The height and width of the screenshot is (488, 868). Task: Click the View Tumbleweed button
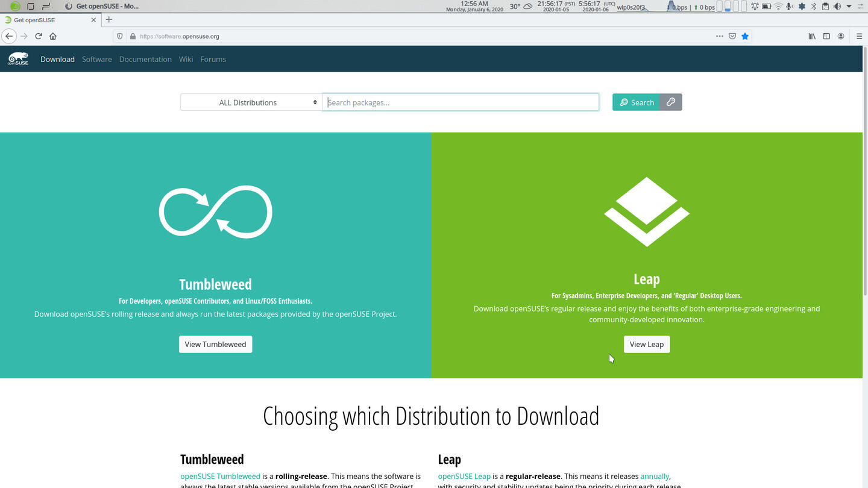coord(215,344)
